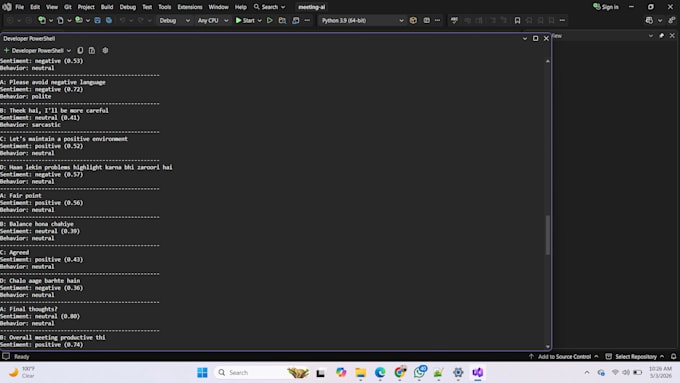Viewport: 680px width, 383px height.
Task: Open Microsoft Edge from the taskbar
Action: pos(380,372)
